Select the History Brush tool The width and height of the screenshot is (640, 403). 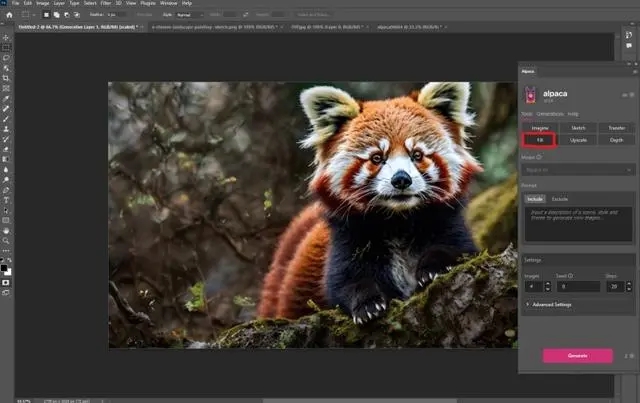pyautogui.click(x=6, y=139)
